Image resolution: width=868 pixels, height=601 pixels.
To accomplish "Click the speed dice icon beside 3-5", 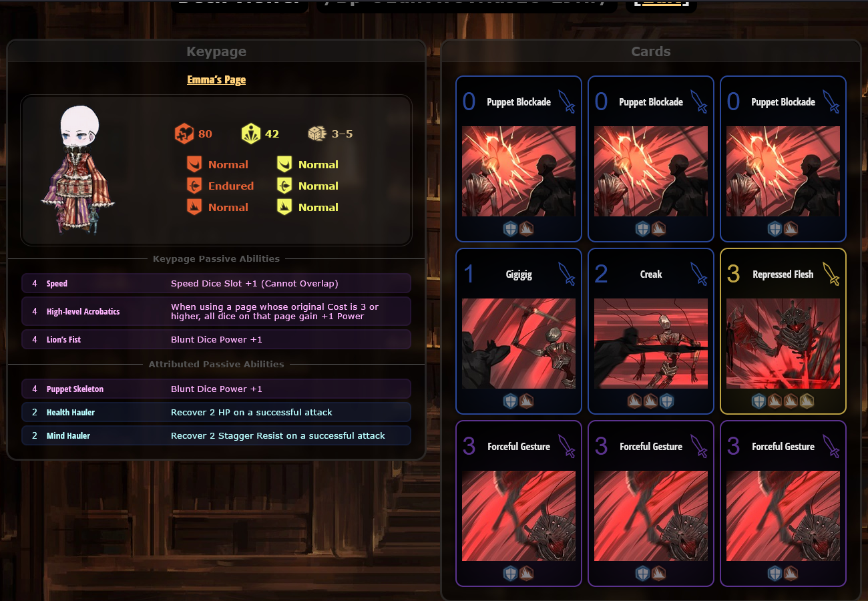I will coord(316,134).
